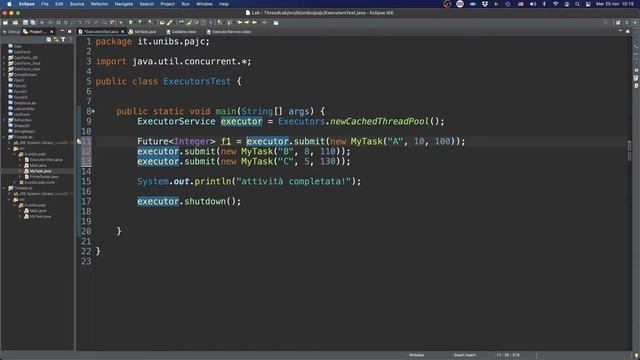This screenshot has width=640, height=360.
Task: Open the Help menu
Action: (x=224, y=4)
